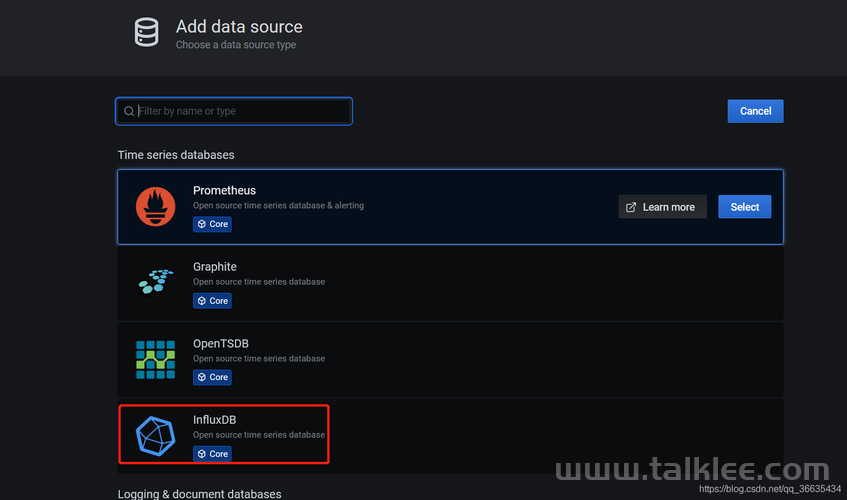Click the Core badge under OpenTSDB
The width and height of the screenshot is (847, 500).
coord(212,377)
